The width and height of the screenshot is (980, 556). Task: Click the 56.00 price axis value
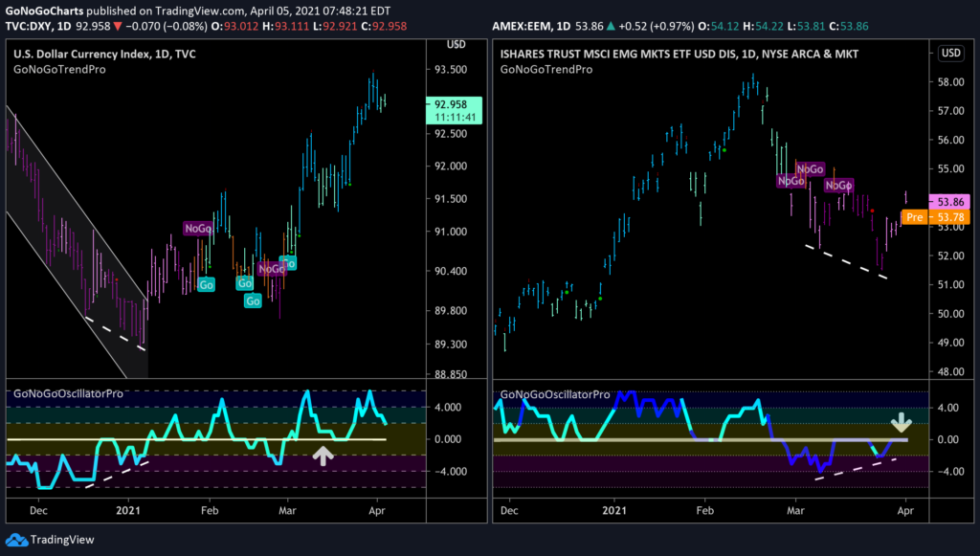point(950,140)
